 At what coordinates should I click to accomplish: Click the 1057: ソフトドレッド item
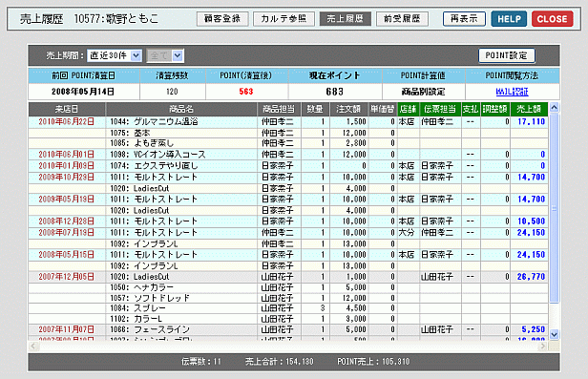coord(150,298)
